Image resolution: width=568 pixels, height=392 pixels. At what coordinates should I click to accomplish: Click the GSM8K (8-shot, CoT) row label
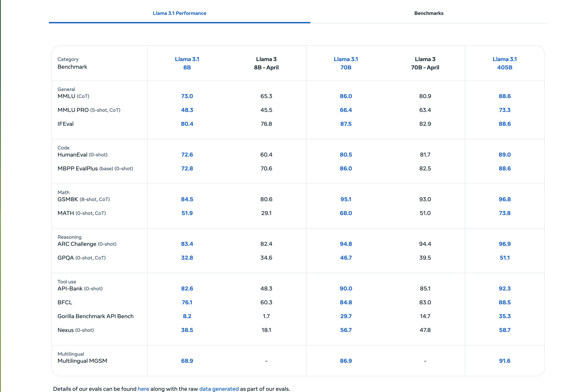coord(84,199)
